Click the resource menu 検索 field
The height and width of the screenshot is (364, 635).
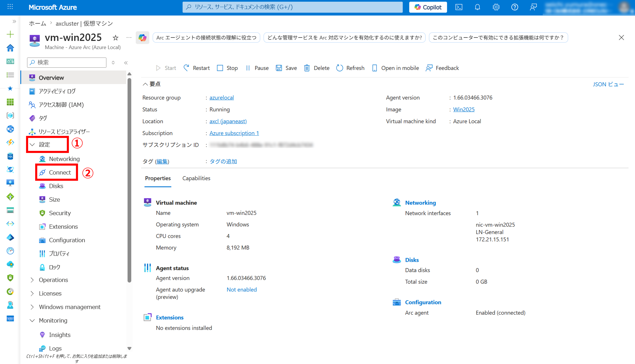coord(67,63)
